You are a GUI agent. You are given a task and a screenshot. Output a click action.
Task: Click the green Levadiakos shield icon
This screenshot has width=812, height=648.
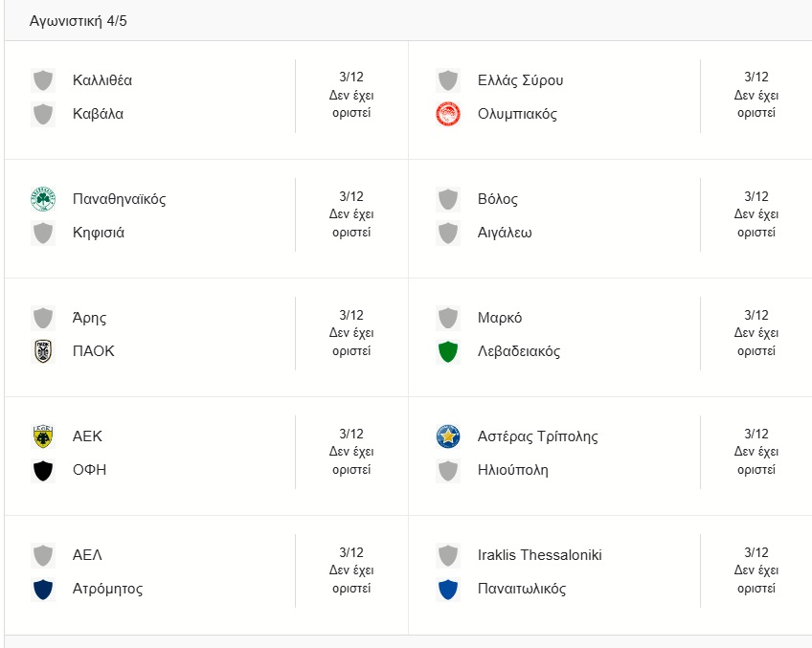(447, 351)
